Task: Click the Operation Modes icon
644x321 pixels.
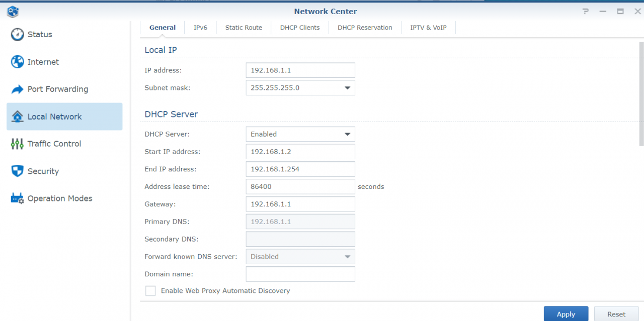Action: pos(17,198)
